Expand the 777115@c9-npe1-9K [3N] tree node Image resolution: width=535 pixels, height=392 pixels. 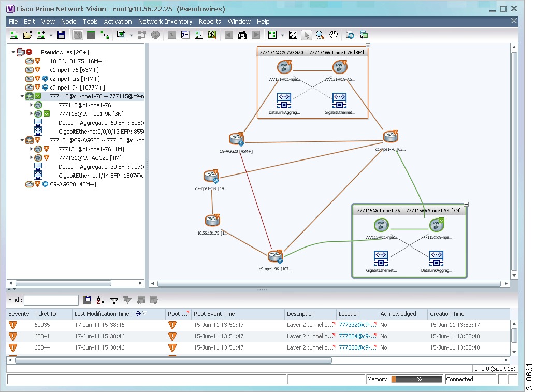click(31, 113)
